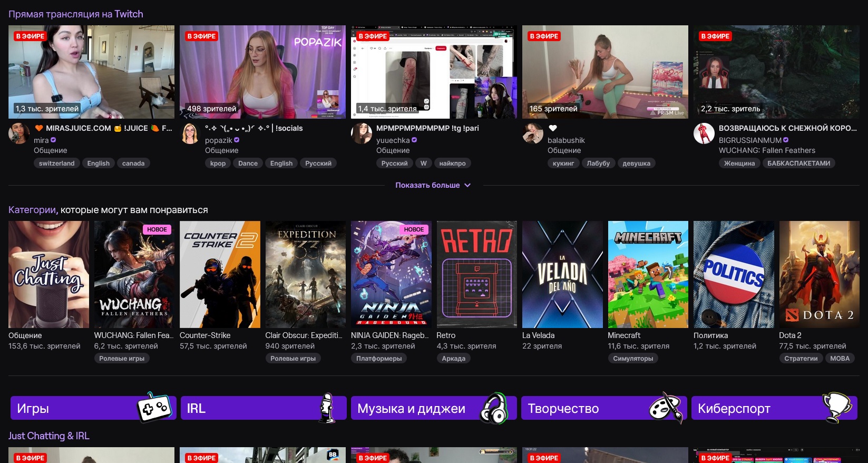Click the "153,6 тыс. зрителей" viewer count
868x463 pixels.
pyautogui.click(x=44, y=346)
